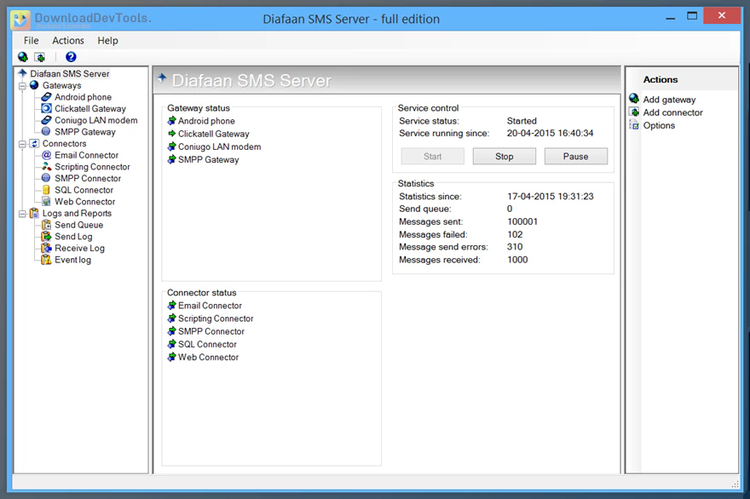Click the Pause service button
Screen dimensions: 750x499
pyautogui.click(x=576, y=156)
